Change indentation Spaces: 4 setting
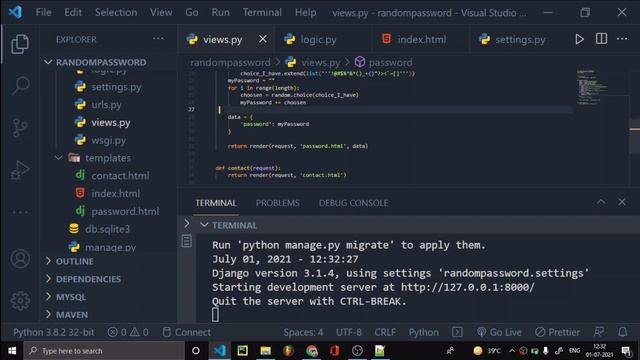Viewport: 640px width, 360px height. tap(303, 332)
